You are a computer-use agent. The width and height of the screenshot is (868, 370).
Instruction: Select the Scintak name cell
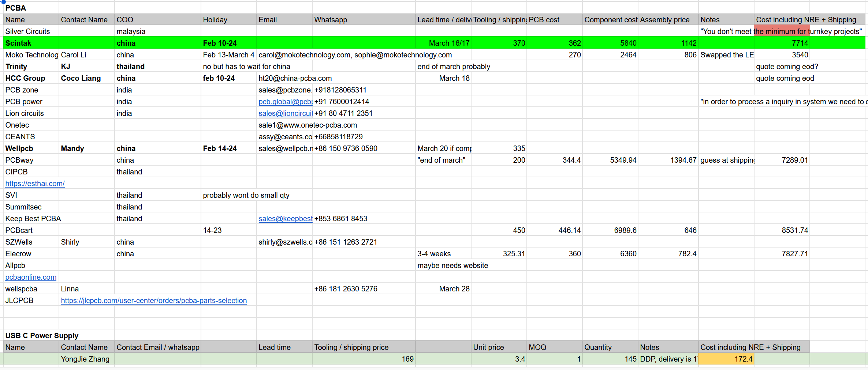pos(31,43)
